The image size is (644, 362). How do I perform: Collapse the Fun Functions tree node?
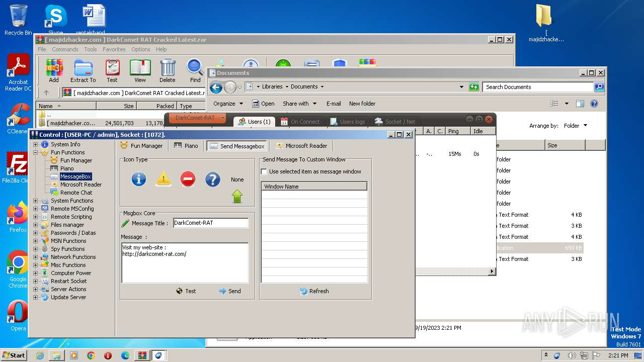coord(36,152)
